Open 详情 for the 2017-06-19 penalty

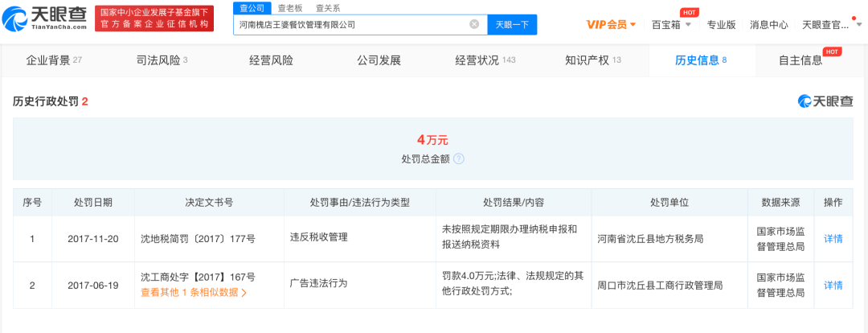tap(833, 285)
